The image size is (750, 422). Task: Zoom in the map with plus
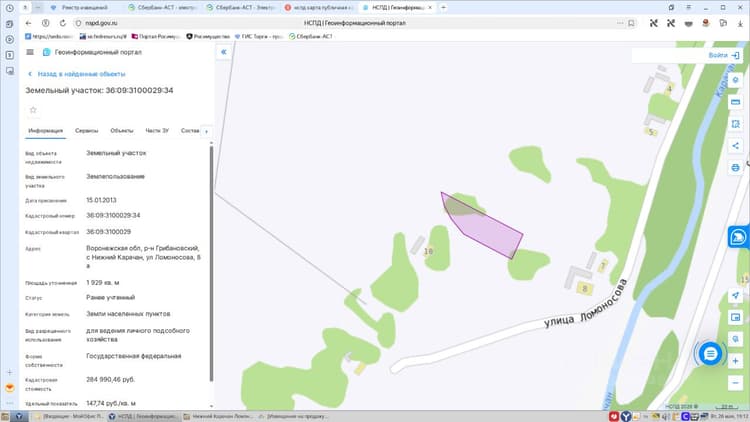point(735,361)
